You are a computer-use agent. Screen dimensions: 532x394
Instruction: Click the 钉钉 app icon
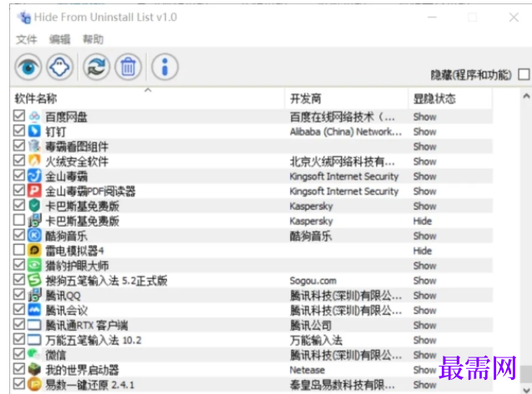point(34,132)
